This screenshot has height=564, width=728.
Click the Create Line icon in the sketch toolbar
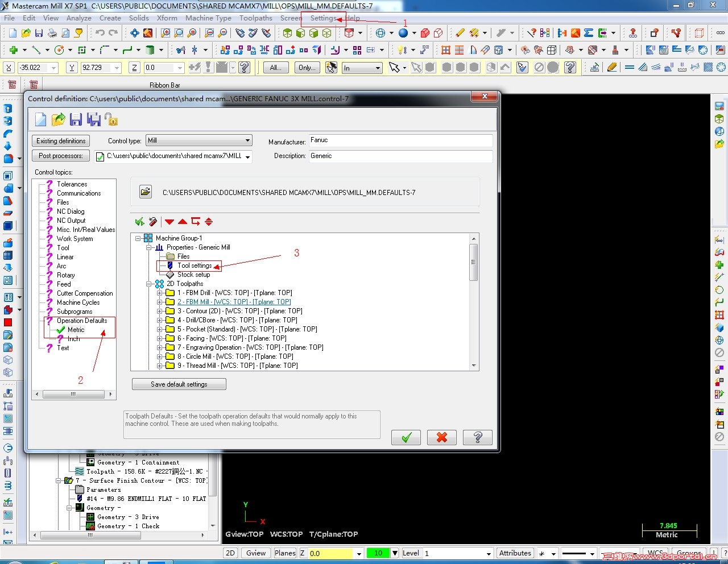36,50
